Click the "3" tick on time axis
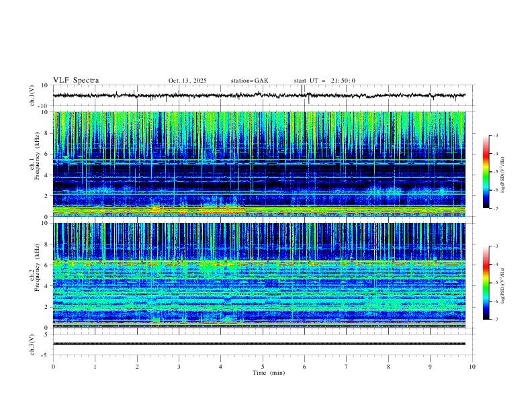Viewport: 532px width, 411px height. [x=179, y=367]
